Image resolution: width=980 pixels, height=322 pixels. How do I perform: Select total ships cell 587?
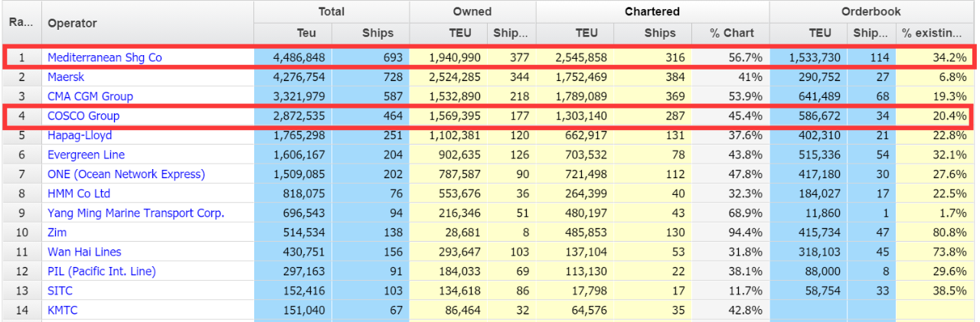coord(371,96)
